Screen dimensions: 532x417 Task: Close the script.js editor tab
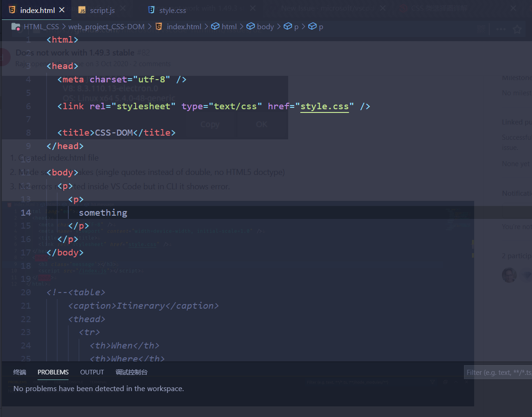122,7
